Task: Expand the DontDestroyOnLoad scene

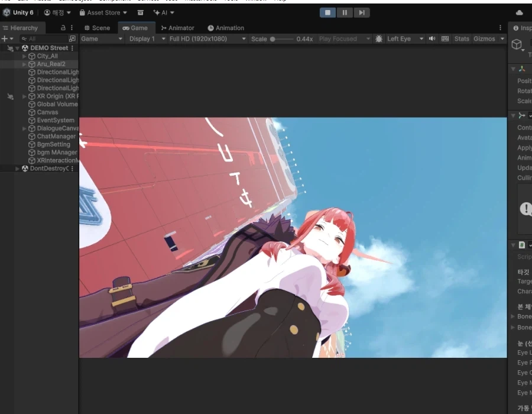Action: (x=17, y=169)
